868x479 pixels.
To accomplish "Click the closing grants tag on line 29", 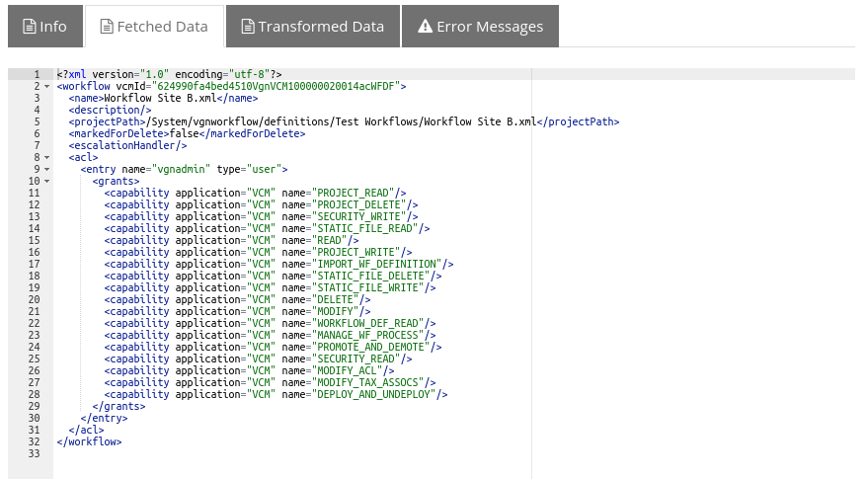I will pos(119,406).
